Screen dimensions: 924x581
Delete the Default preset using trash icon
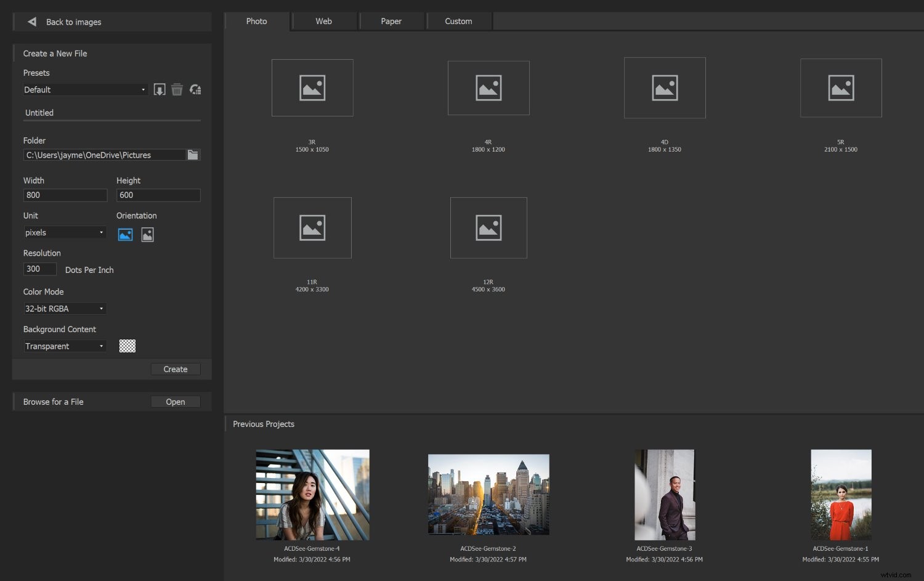pyautogui.click(x=177, y=89)
